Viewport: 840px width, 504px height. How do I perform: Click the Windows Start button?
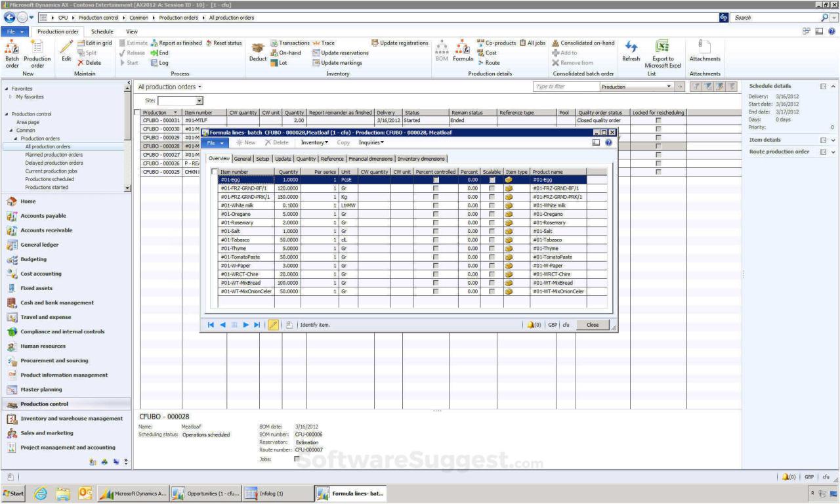point(14,493)
